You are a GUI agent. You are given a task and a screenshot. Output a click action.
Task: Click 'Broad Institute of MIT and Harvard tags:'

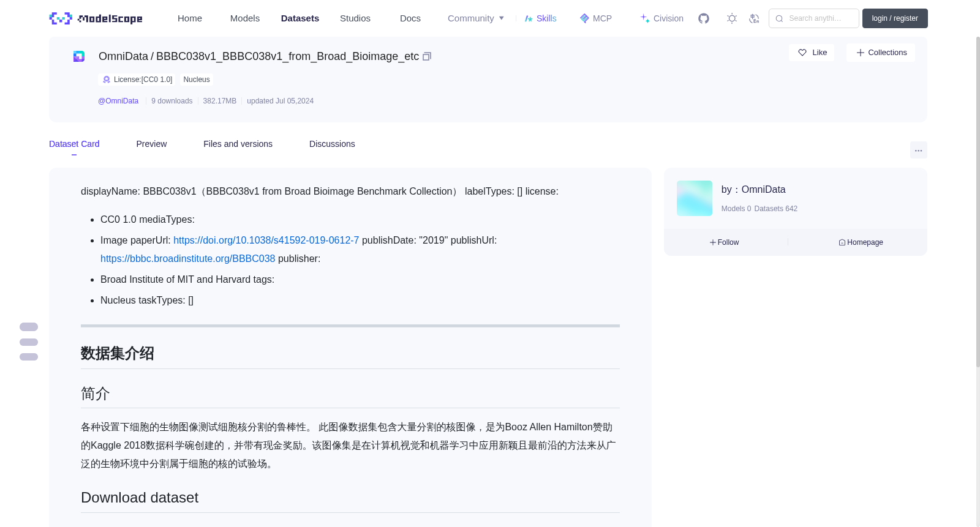[x=187, y=280]
